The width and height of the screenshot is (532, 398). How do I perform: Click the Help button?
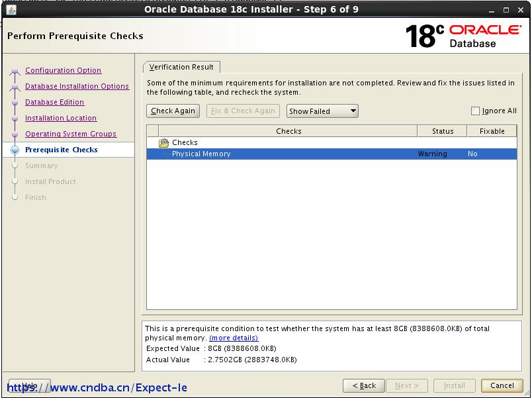[30, 385]
